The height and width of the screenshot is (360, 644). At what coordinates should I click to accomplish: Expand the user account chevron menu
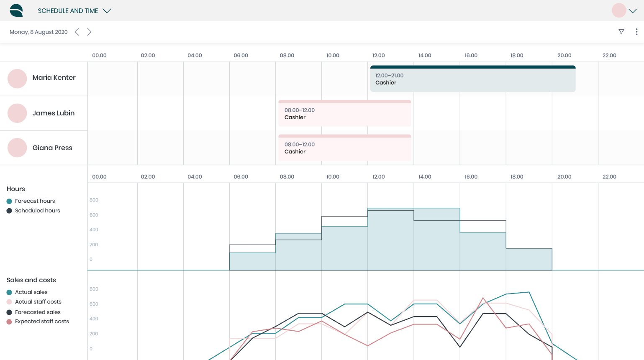click(x=633, y=11)
